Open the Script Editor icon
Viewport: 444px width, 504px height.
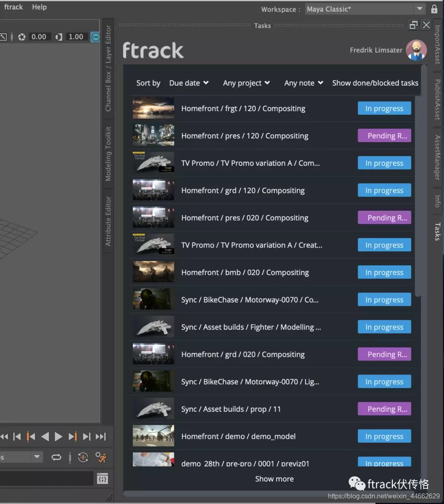tap(103, 479)
